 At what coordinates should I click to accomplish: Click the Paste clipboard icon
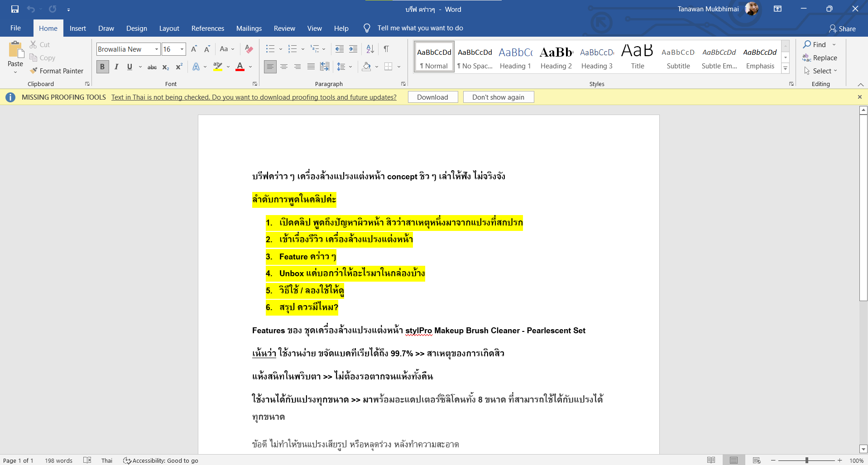coord(15,50)
